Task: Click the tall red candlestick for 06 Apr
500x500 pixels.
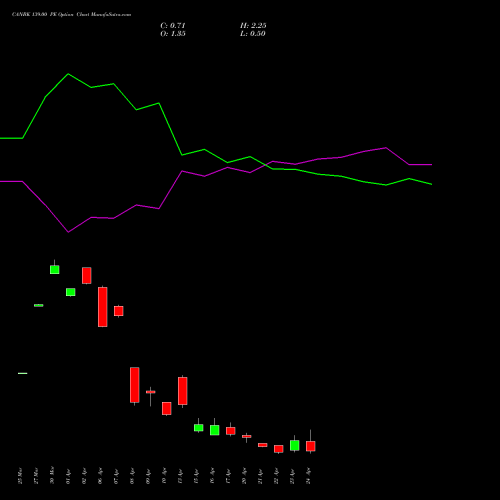Action: coord(103,307)
